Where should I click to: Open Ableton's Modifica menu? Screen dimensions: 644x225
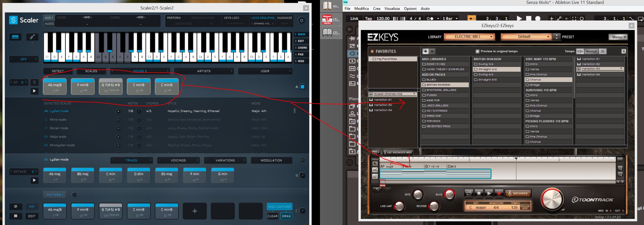point(362,9)
